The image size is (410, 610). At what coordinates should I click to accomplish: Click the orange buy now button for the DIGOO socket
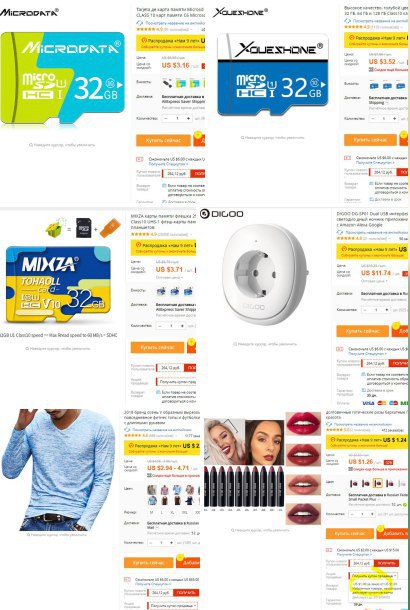[x=362, y=331]
